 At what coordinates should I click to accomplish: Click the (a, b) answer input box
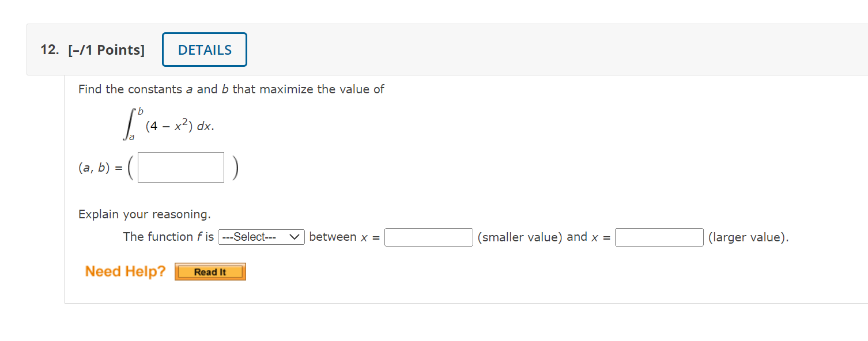tap(181, 167)
